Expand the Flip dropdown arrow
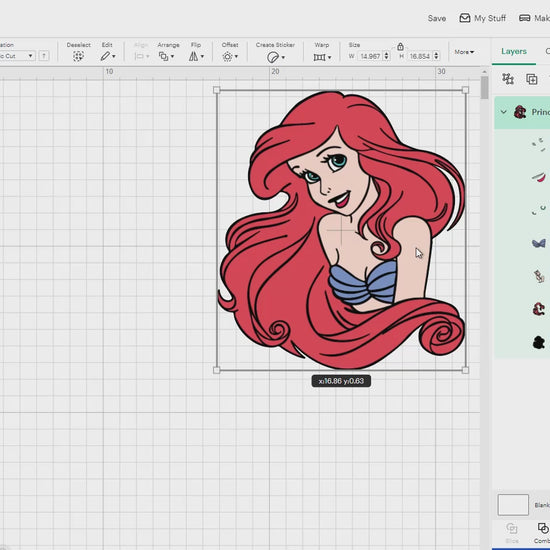 tap(202, 56)
